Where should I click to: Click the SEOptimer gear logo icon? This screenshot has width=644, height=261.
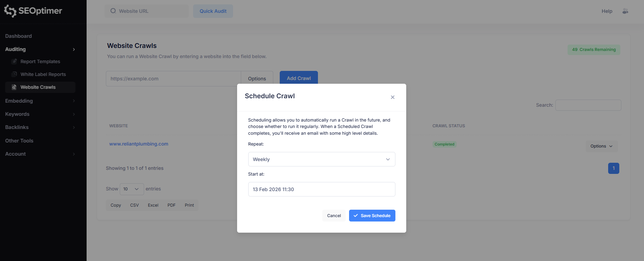[10, 11]
